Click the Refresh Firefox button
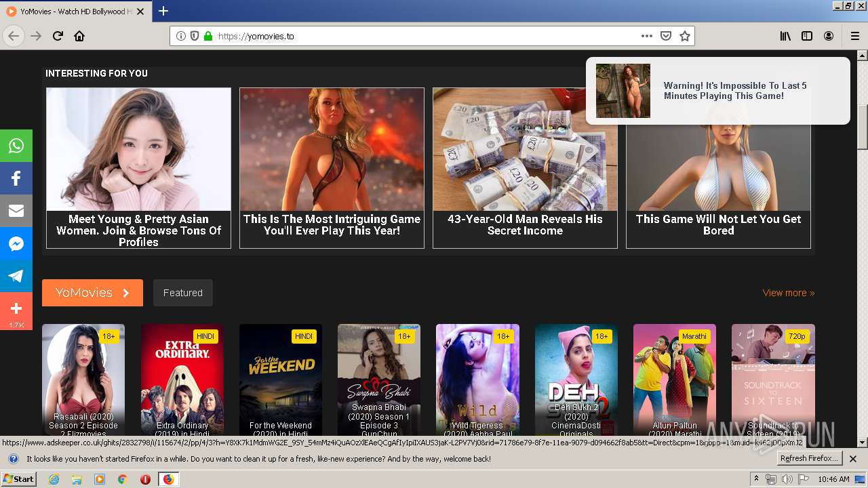 point(810,459)
